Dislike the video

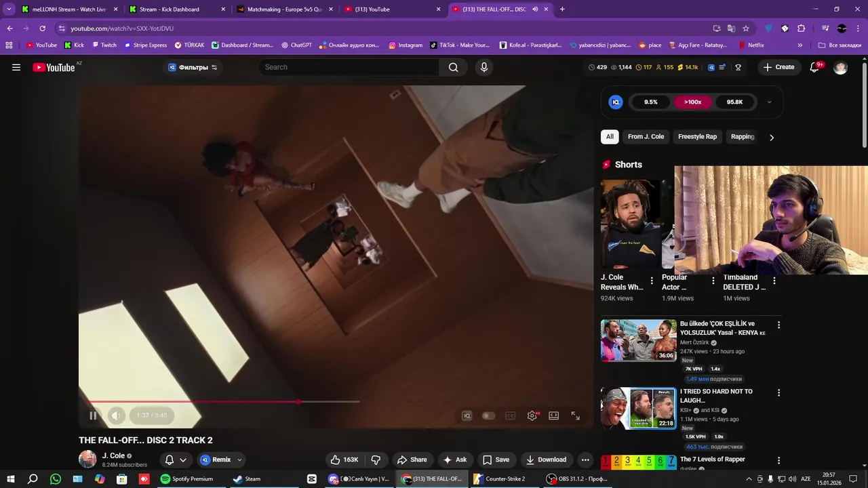376,460
